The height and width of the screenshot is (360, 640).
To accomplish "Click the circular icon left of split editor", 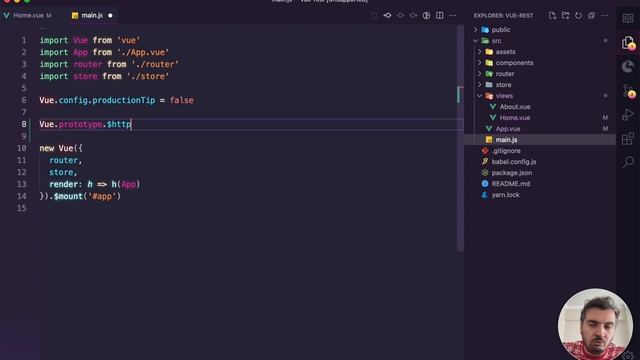I will coord(427,16).
